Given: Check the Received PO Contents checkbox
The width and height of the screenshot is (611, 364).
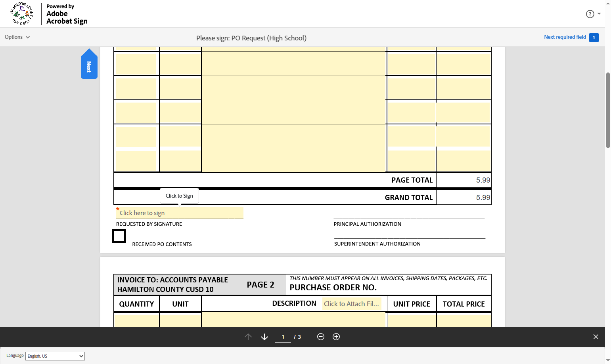Looking at the screenshot, I should pyautogui.click(x=119, y=236).
